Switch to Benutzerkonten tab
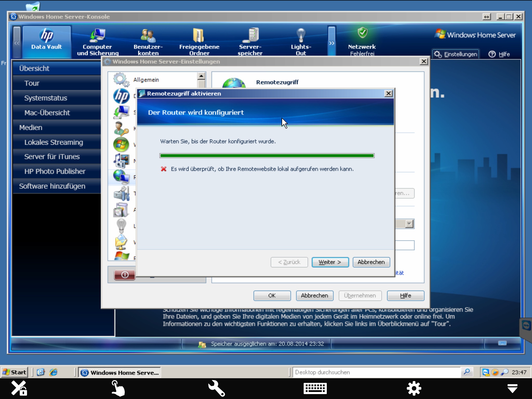The height and width of the screenshot is (399, 532). pos(148,42)
